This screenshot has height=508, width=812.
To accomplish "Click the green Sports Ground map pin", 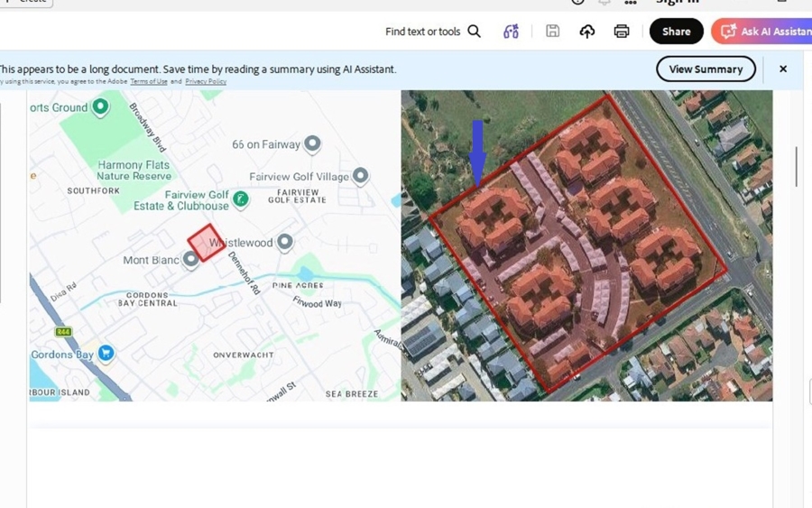I will 100,107.
